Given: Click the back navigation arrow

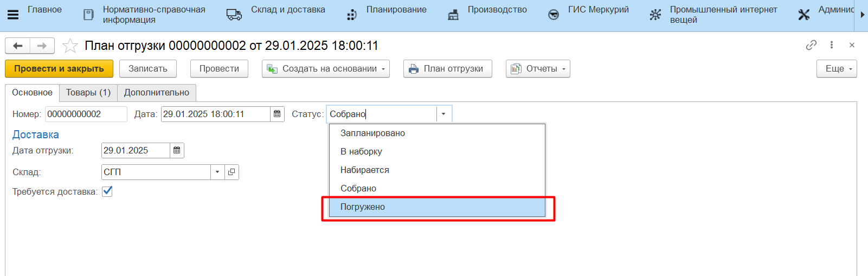Looking at the screenshot, I should coord(17,46).
